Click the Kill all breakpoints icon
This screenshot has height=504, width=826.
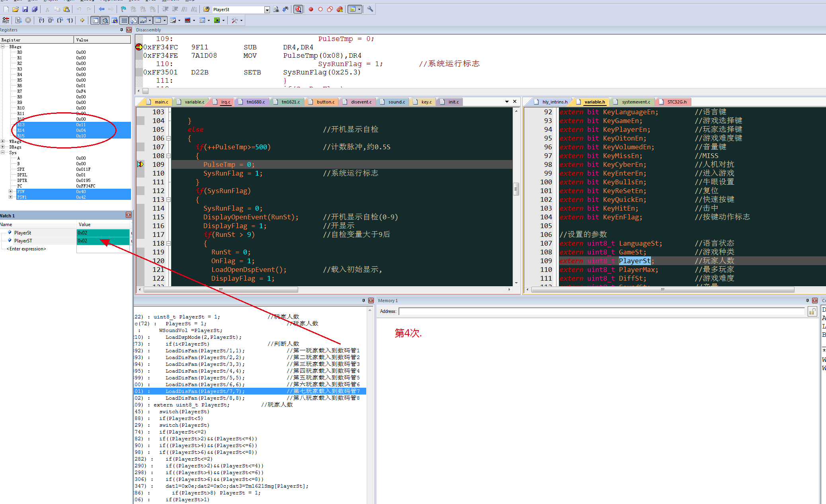click(x=340, y=9)
